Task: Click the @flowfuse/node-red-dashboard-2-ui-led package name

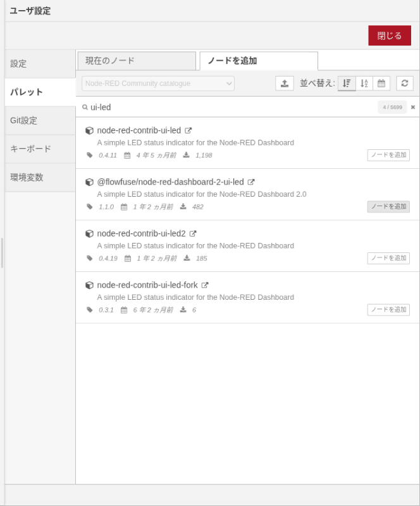Action: [x=170, y=182]
